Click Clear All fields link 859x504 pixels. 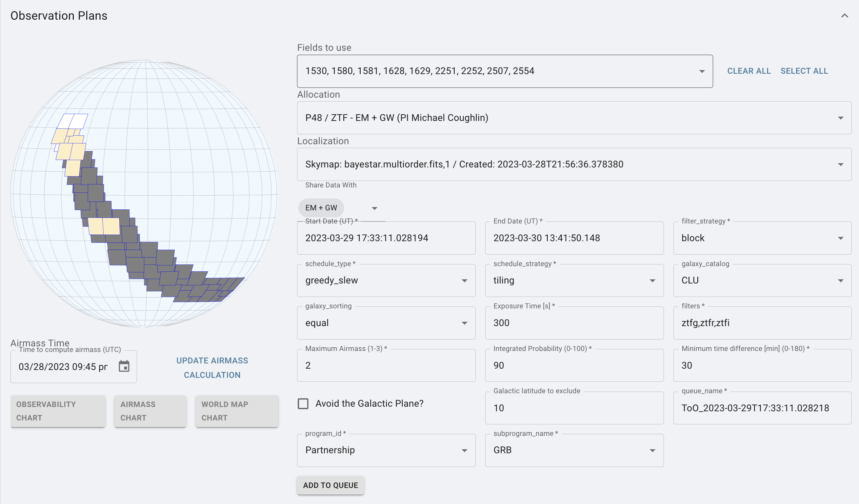coord(749,71)
